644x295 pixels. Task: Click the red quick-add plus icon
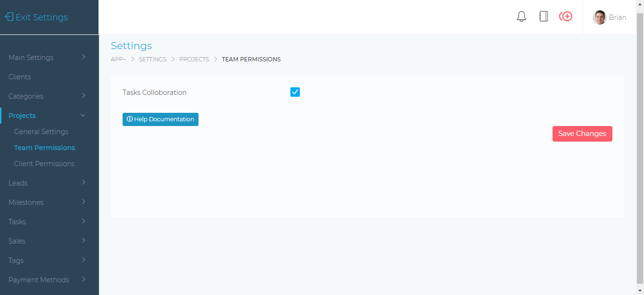coord(565,16)
